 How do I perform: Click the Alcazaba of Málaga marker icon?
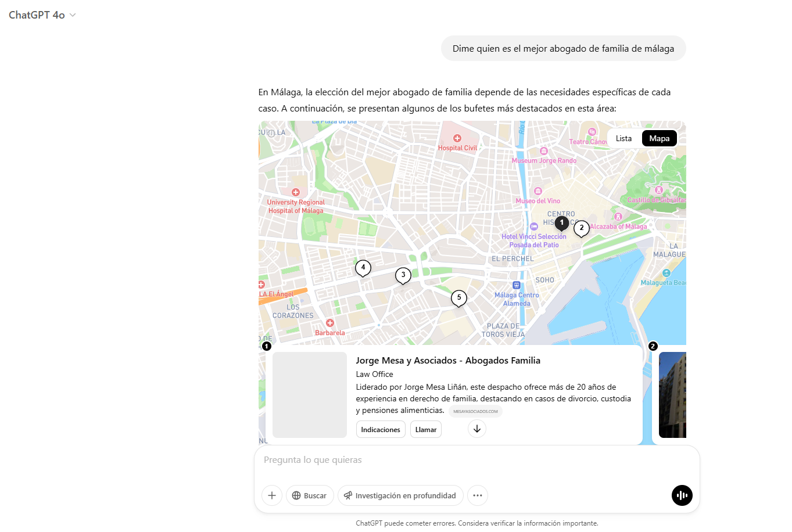point(618,217)
